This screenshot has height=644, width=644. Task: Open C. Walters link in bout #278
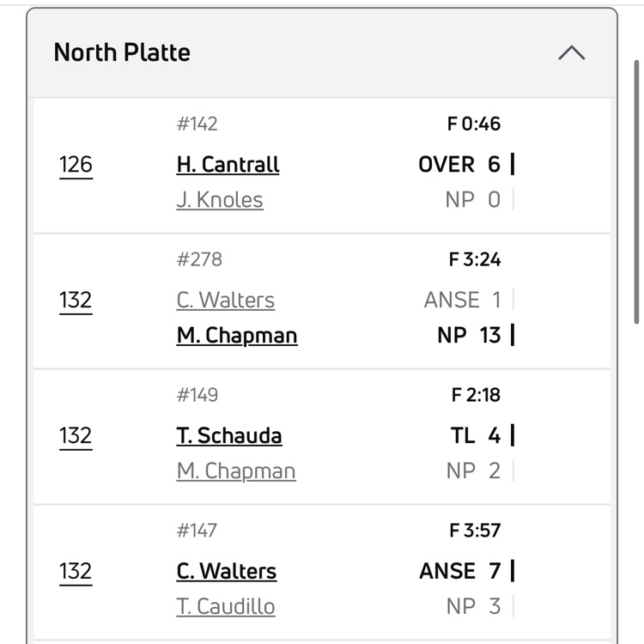226,300
